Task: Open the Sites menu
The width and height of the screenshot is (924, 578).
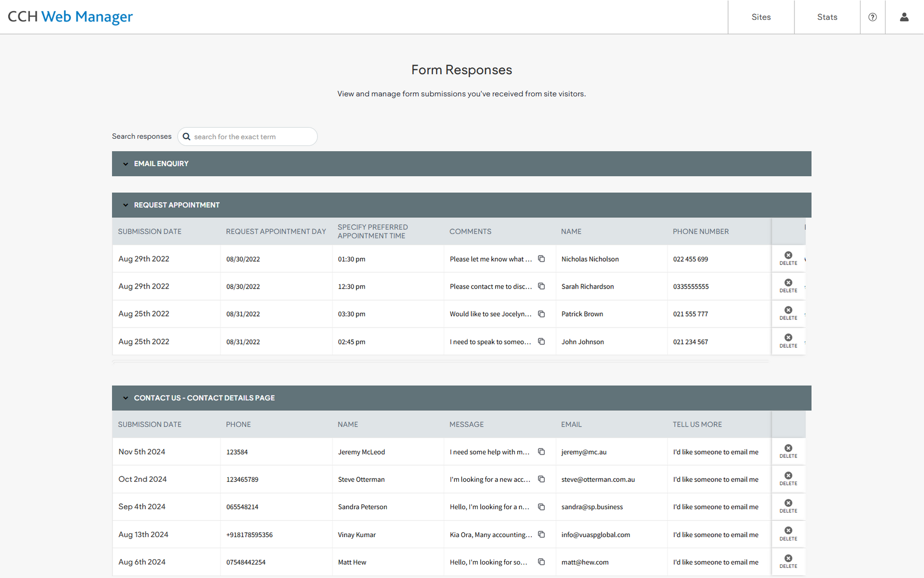Action: tap(761, 17)
